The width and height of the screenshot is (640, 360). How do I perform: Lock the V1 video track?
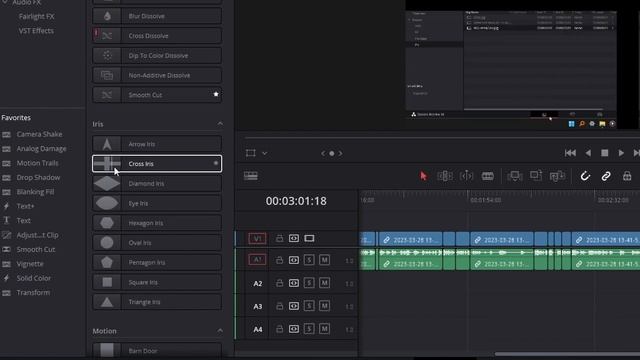[x=279, y=238]
